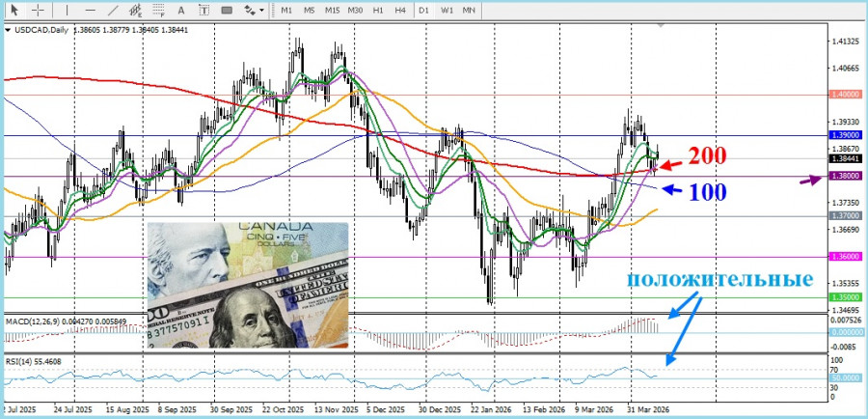Click the RSI(14) indicator label
This screenshot has height=419, width=868.
coord(20,362)
